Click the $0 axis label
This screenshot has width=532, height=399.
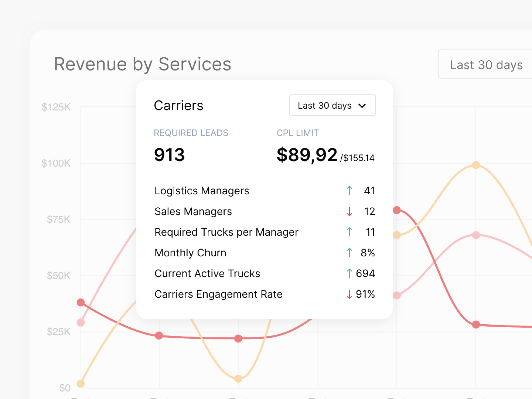pos(65,388)
